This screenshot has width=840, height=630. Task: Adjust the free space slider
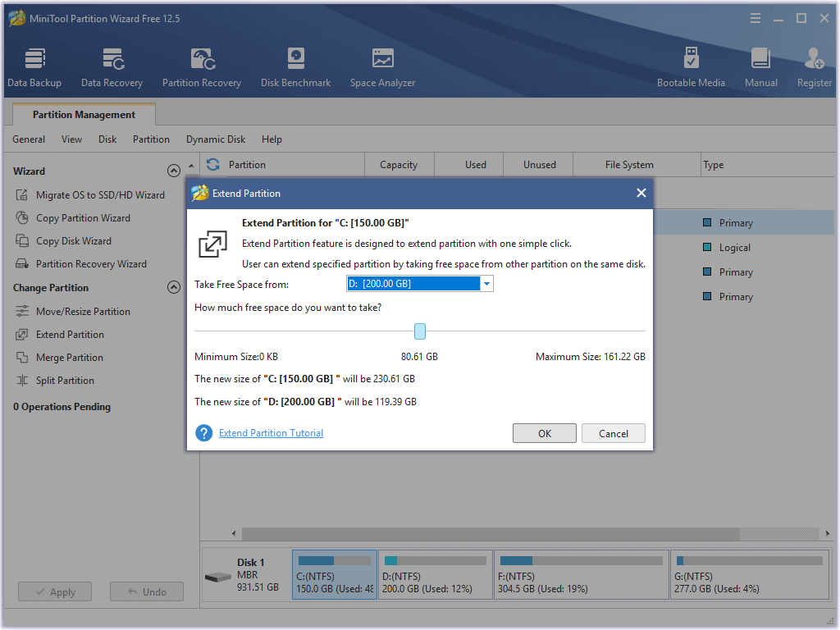pyautogui.click(x=420, y=331)
